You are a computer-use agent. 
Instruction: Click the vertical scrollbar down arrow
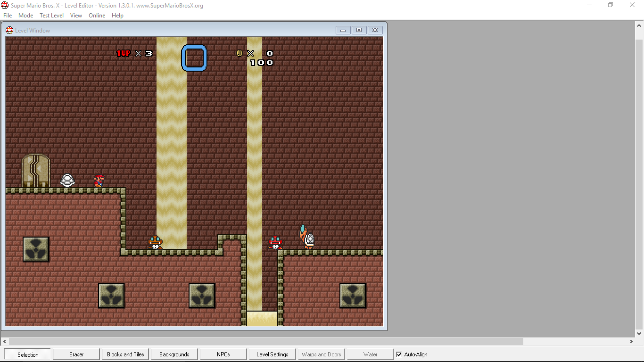(x=640, y=333)
